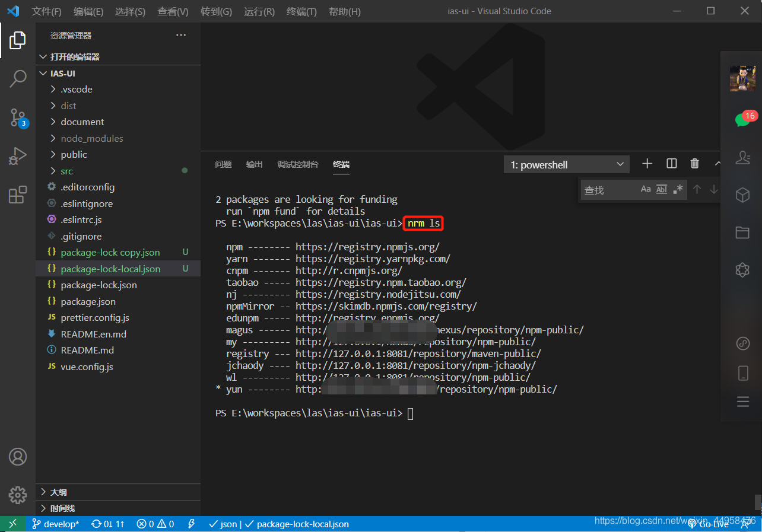Image resolution: width=762 pixels, height=532 pixels.
Task: Open contacts icon in side dock
Action: tap(742, 157)
